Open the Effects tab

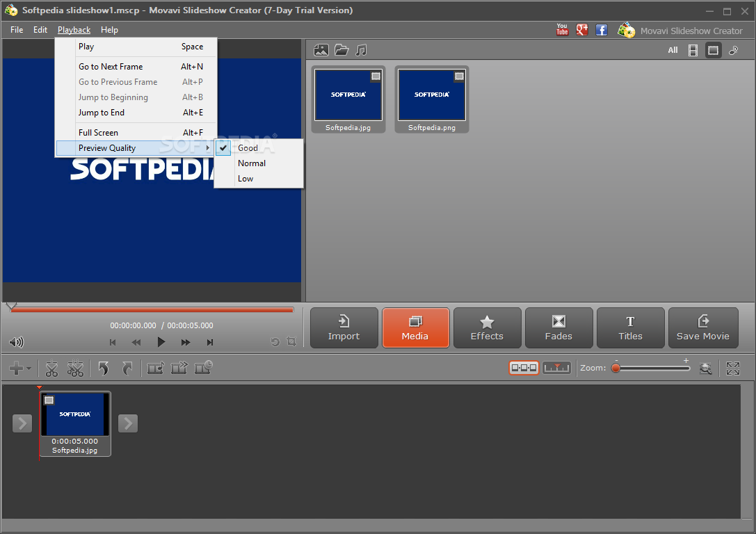487,328
